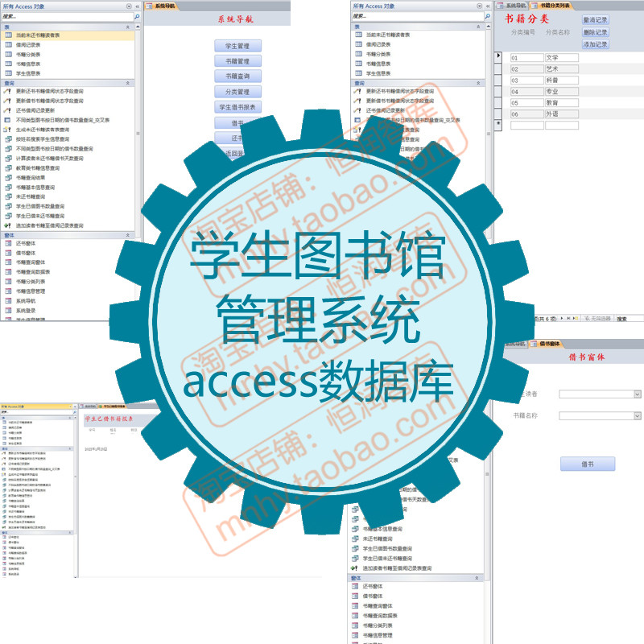Collapse the 表 group in 系统导航 window
Viewport: 644px width, 644px height.
tap(128, 27)
